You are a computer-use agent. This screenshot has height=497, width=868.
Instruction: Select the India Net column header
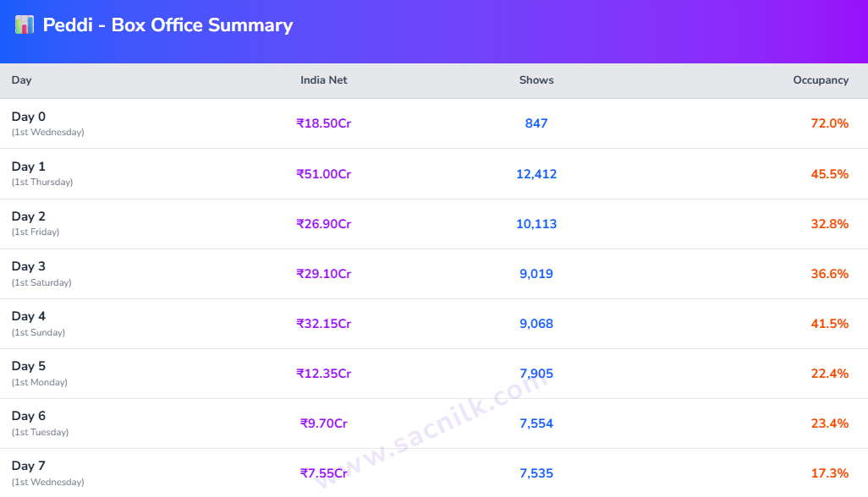324,80
